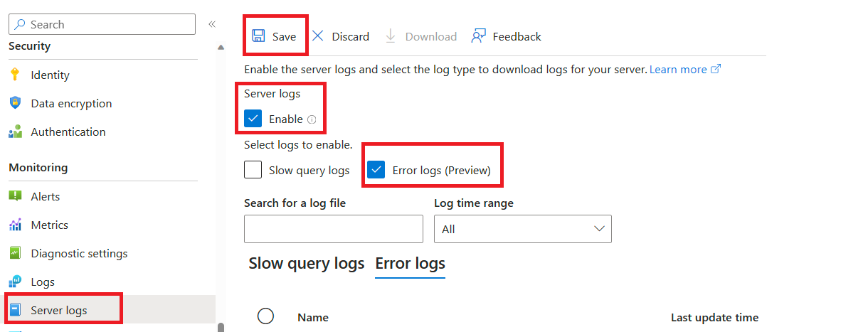Viewport: 868px width, 332px height.
Task: Click the Feedback person icon
Action: (x=479, y=36)
